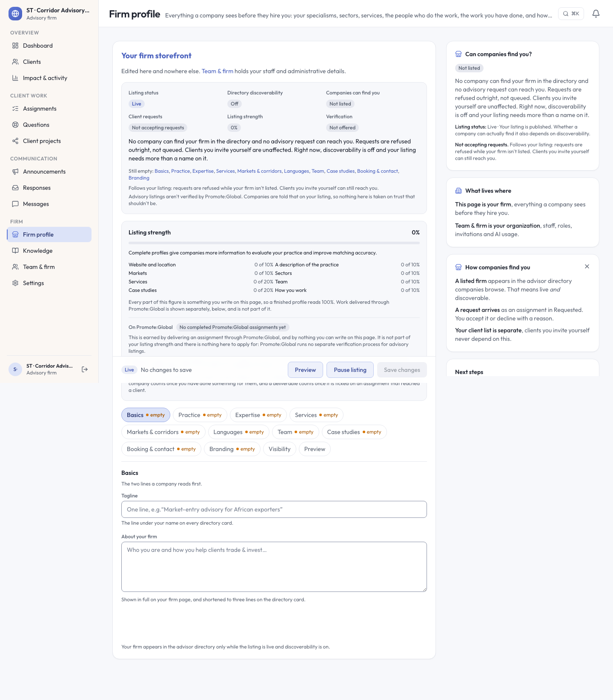Click 'Case studies' link in Still empty list
Viewport: 613px width, 700px height.
[341, 171]
